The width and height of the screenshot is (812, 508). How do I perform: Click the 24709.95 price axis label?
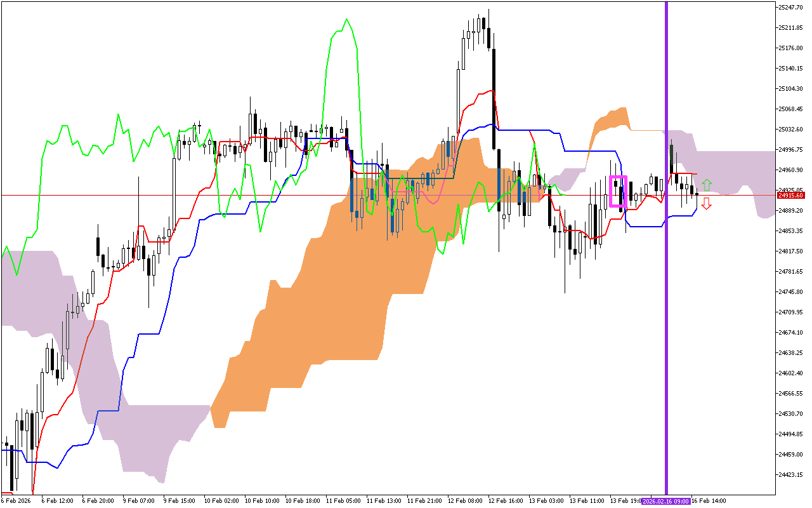792,312
